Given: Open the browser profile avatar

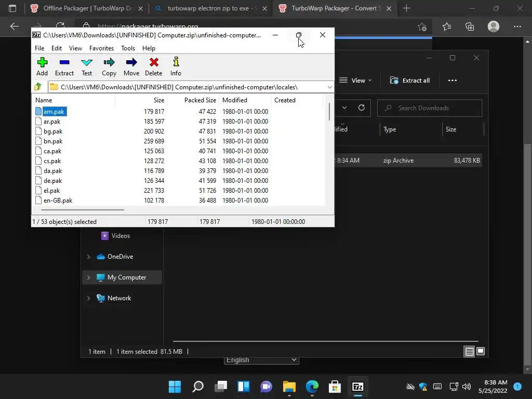Looking at the screenshot, I should pyautogui.click(x=494, y=26).
